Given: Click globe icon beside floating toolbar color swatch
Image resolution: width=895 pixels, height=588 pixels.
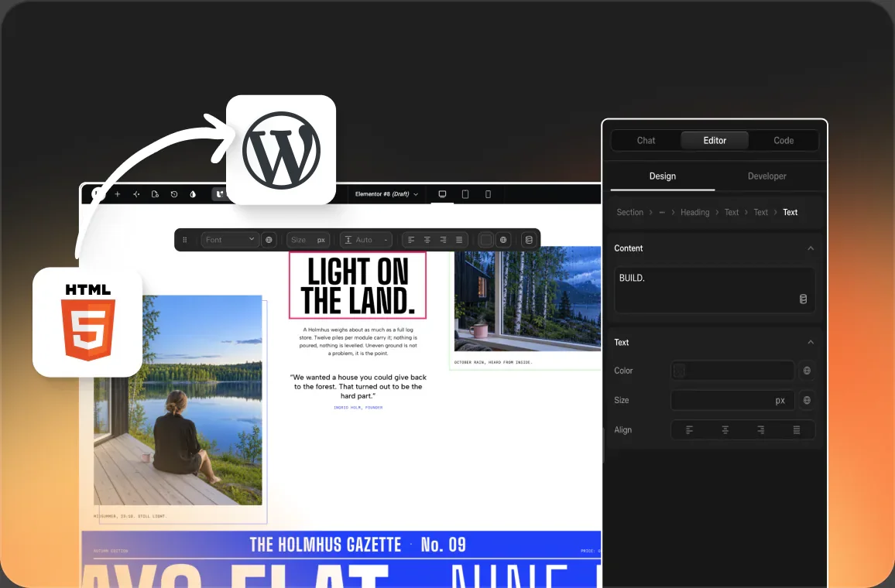Looking at the screenshot, I should pos(503,240).
